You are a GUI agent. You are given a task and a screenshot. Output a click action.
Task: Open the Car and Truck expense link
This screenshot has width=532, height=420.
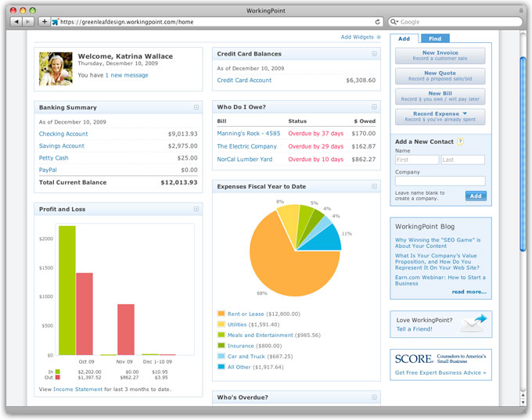tap(246, 356)
